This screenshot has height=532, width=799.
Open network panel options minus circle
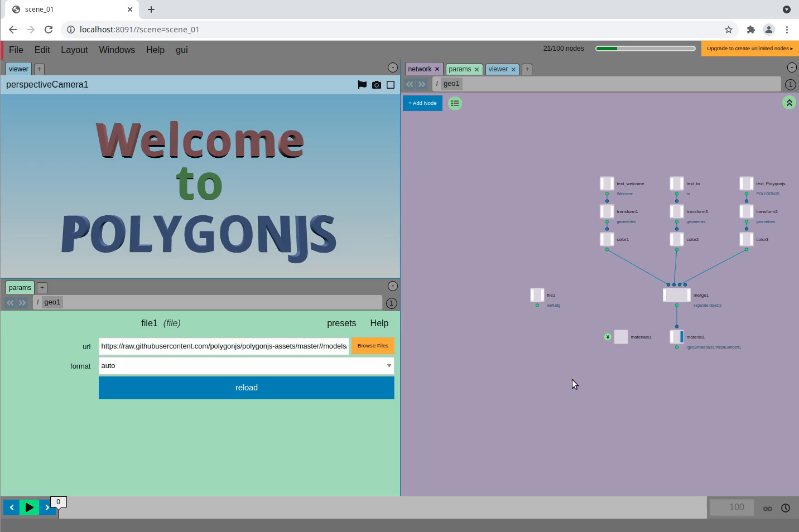(x=792, y=67)
